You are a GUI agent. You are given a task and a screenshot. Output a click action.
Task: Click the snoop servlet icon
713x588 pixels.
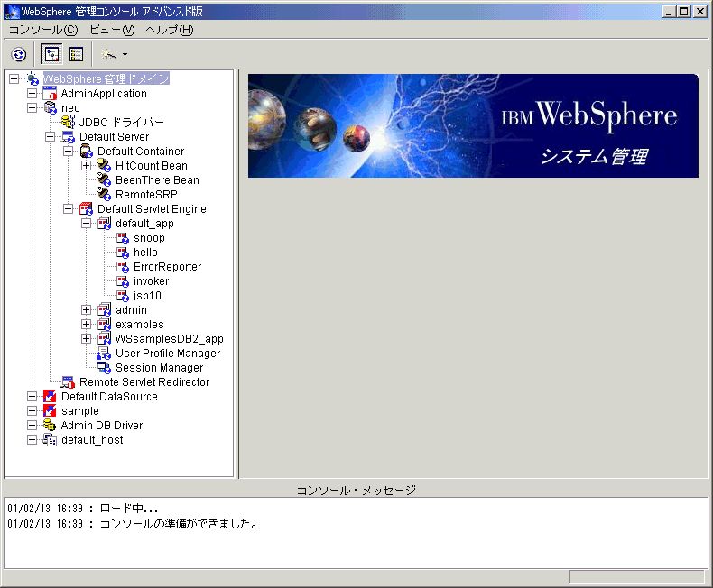[x=123, y=238]
